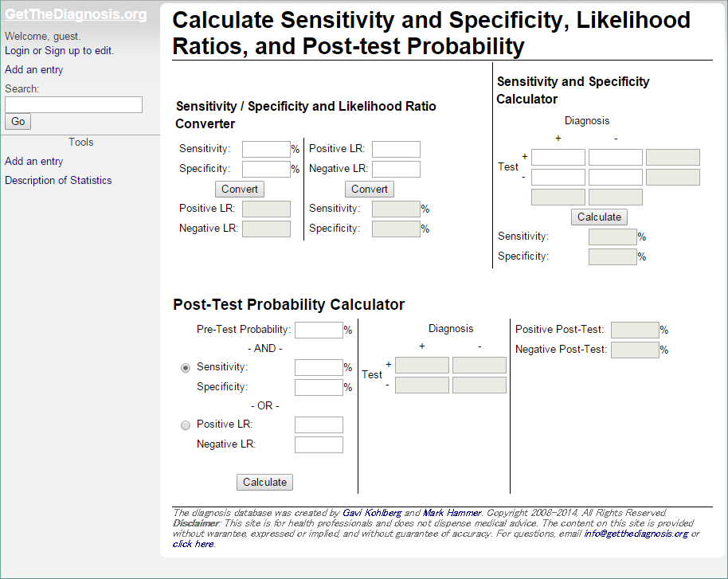Click Add an entry under Tools

34,162
